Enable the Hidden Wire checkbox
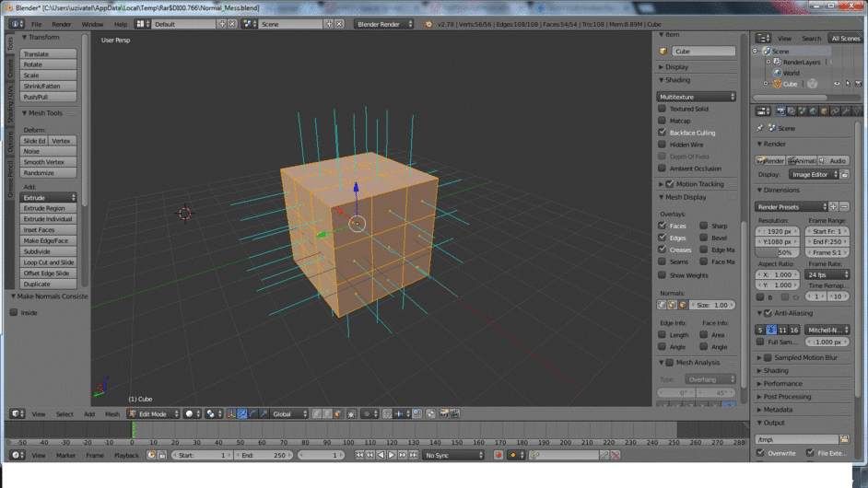This screenshot has width=868, height=488. [663, 145]
